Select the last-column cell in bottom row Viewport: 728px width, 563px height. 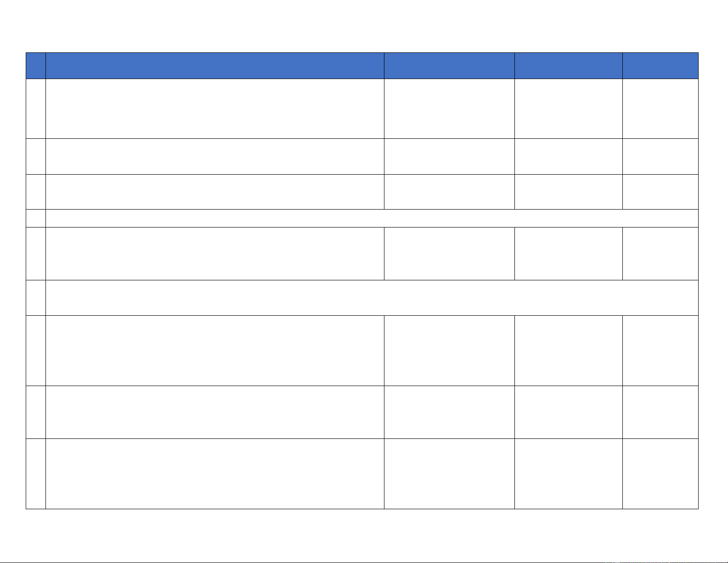[x=660, y=473]
